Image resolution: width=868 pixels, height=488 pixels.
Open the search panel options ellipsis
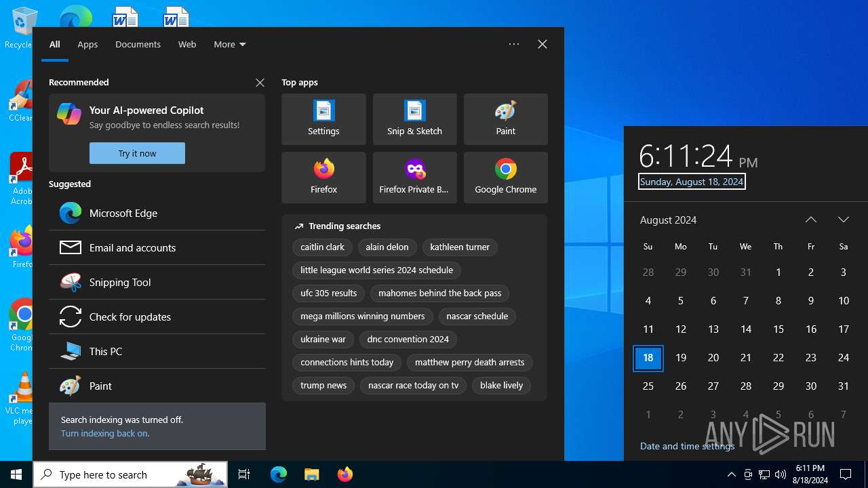pos(514,44)
